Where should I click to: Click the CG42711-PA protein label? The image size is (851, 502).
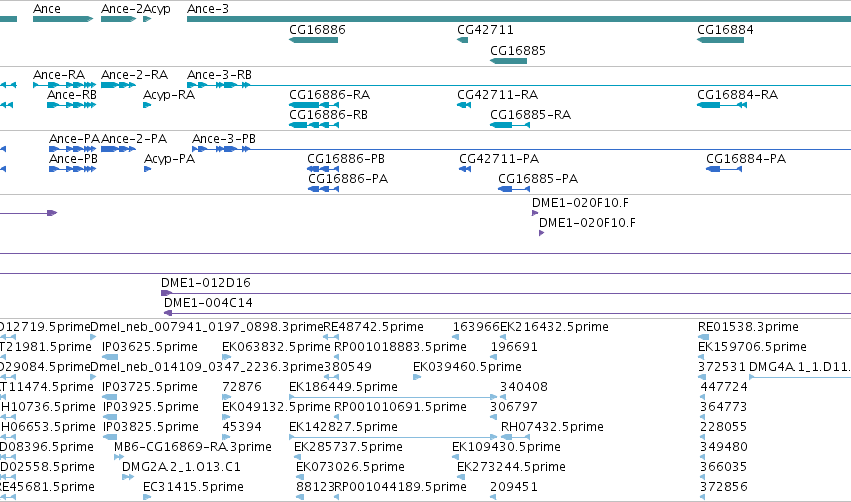499,159
